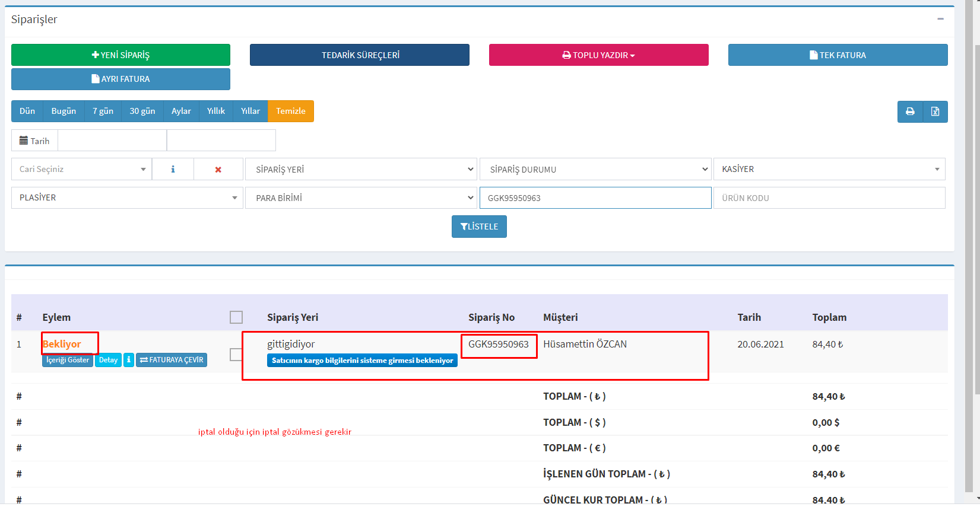Viewport: 980px width, 510px height.
Task: Open the KASİYER dropdown
Action: [829, 169]
